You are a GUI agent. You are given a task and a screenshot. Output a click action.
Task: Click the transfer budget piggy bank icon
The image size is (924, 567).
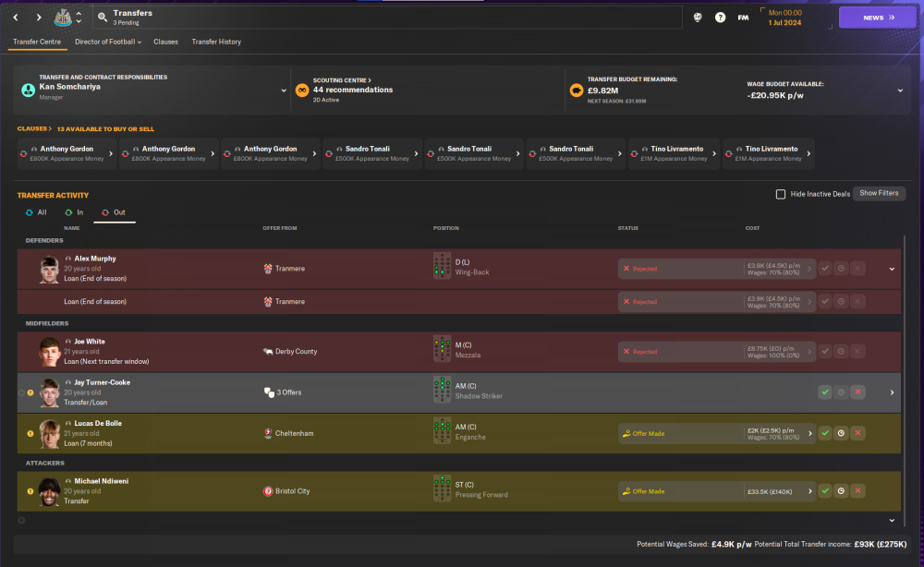point(577,90)
